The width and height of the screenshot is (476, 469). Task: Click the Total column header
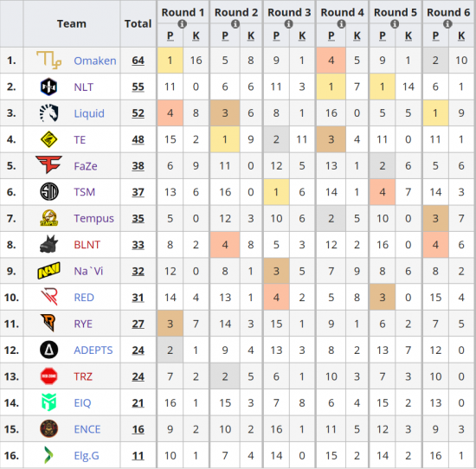[x=138, y=23]
